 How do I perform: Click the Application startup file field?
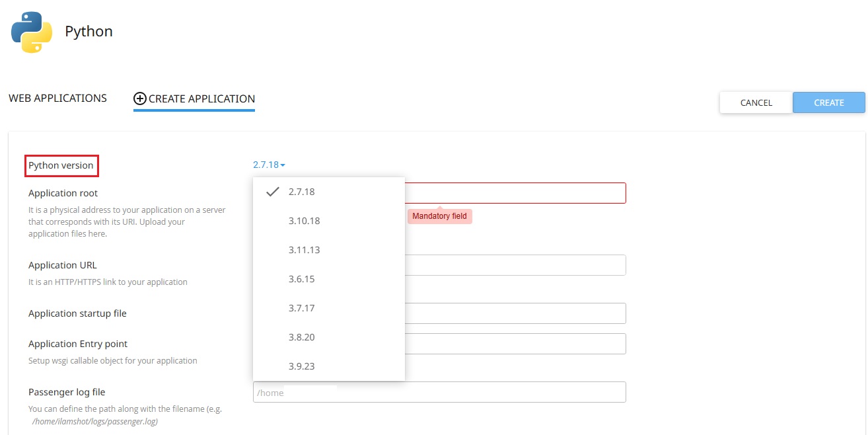(x=515, y=313)
